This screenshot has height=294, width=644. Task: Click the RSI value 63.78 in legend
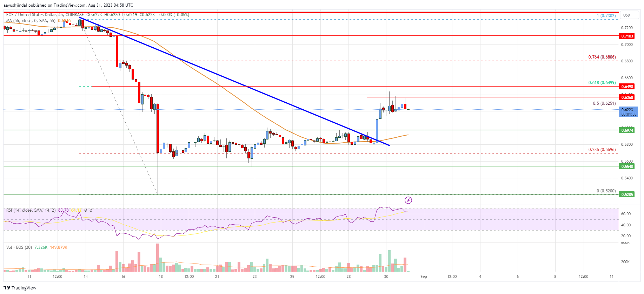pyautogui.click(x=64, y=210)
